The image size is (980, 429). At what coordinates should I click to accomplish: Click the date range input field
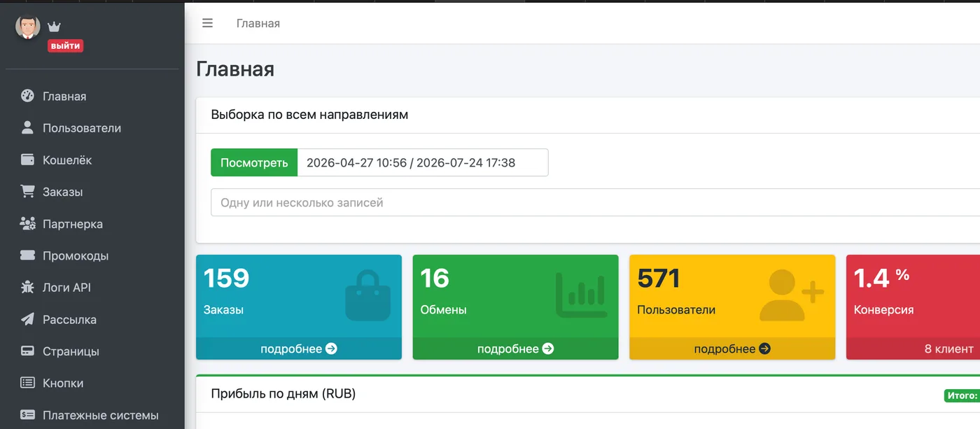(x=423, y=162)
